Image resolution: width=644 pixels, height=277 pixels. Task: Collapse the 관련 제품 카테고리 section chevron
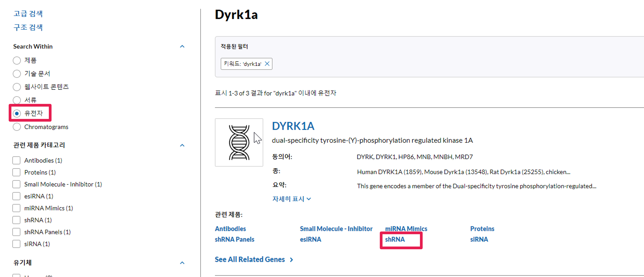pos(182,145)
